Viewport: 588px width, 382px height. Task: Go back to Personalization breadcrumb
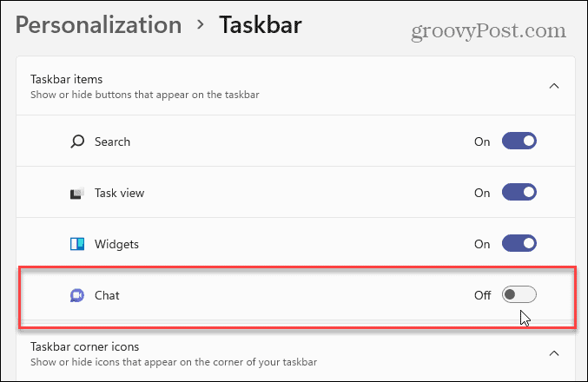point(99,25)
